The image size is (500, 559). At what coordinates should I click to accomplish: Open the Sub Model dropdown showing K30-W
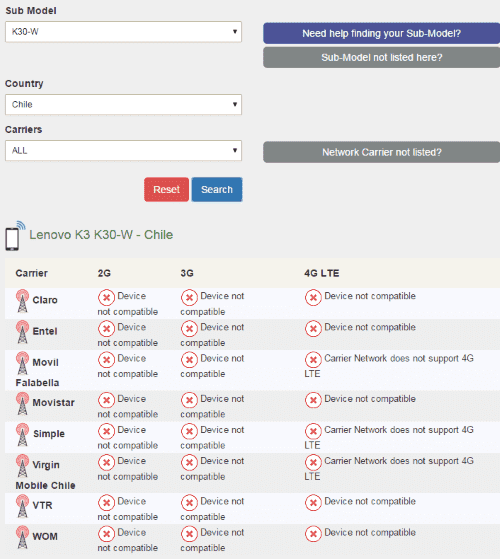123,32
